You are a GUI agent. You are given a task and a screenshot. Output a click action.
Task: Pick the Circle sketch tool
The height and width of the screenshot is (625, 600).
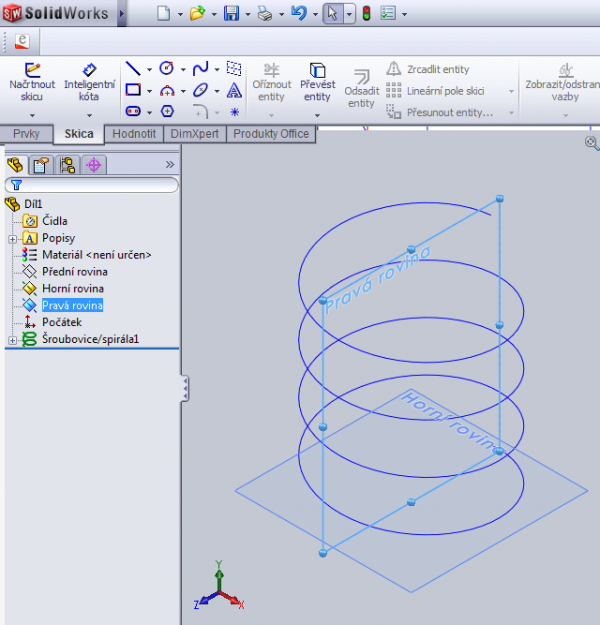pyautogui.click(x=166, y=69)
